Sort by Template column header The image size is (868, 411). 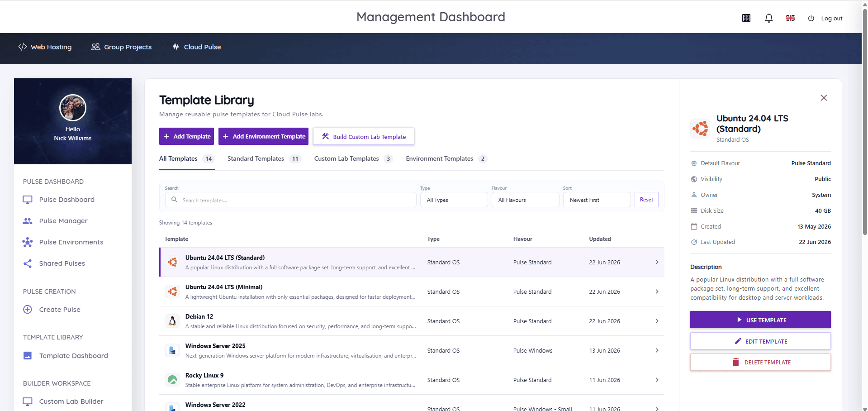176,239
